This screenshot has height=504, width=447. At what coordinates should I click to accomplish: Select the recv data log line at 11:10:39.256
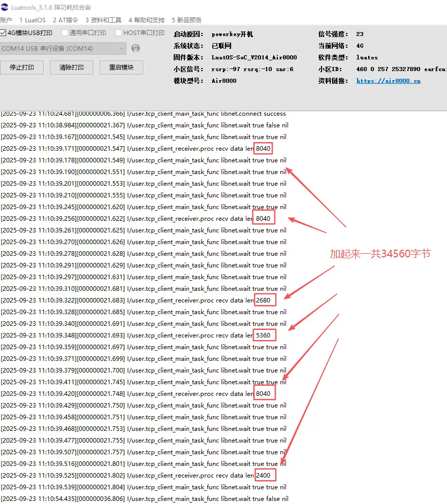point(136,219)
